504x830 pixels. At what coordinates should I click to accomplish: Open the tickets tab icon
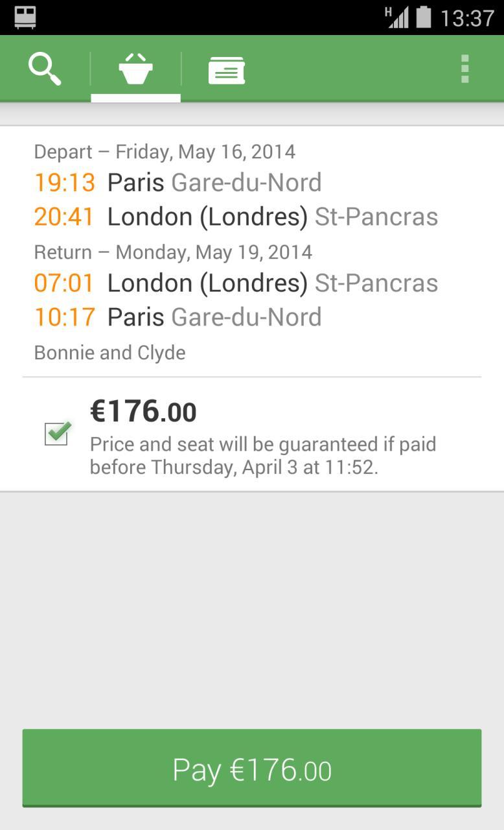pos(226,69)
